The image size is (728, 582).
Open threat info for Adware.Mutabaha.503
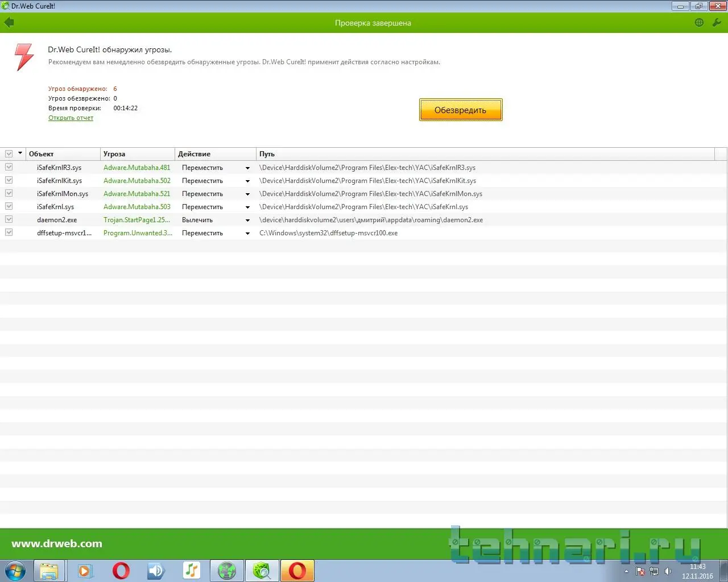[x=136, y=207]
